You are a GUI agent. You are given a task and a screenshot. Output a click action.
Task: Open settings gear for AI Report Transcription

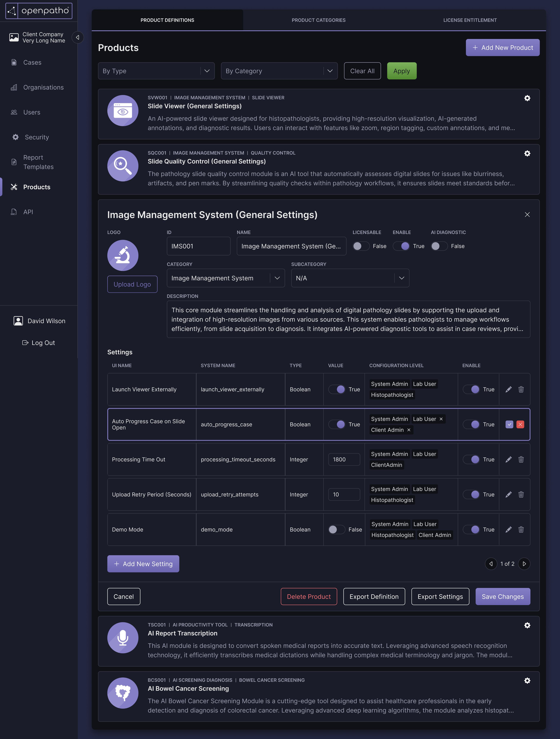[x=527, y=625]
